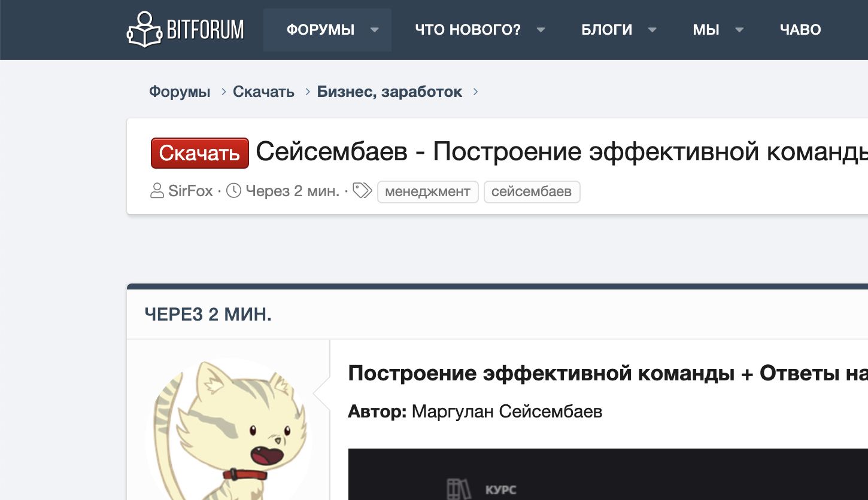Open the dark course banner image
The image size is (868, 500).
(x=608, y=474)
